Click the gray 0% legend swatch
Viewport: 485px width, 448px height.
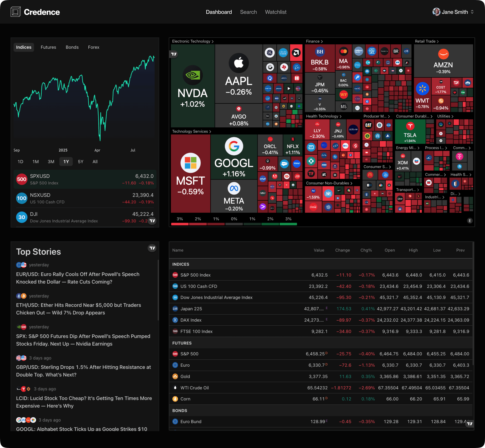234,224
